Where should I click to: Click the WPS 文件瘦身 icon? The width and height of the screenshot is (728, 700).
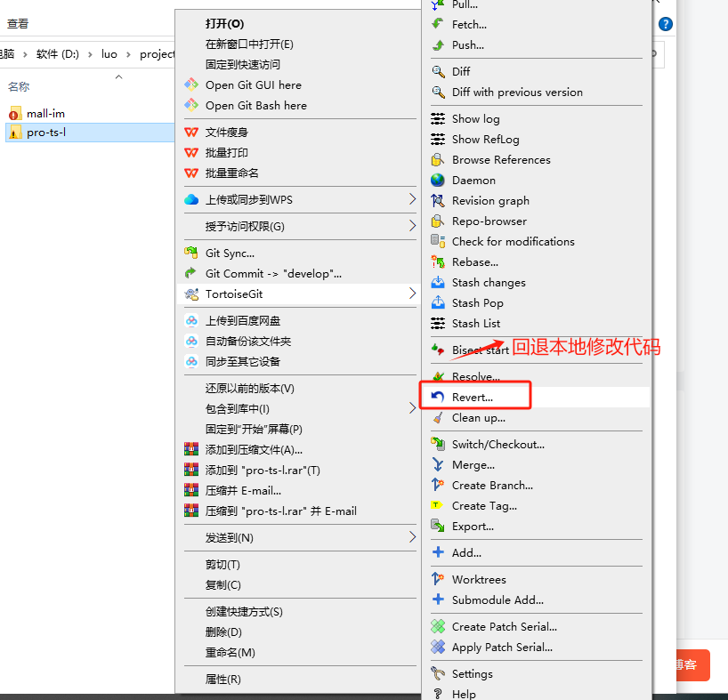point(190,133)
